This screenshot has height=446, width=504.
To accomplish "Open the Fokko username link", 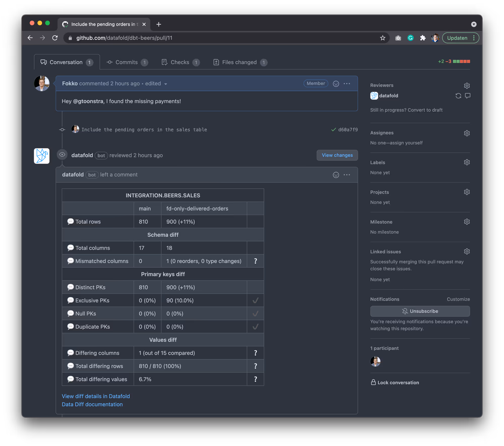I will tap(70, 83).
